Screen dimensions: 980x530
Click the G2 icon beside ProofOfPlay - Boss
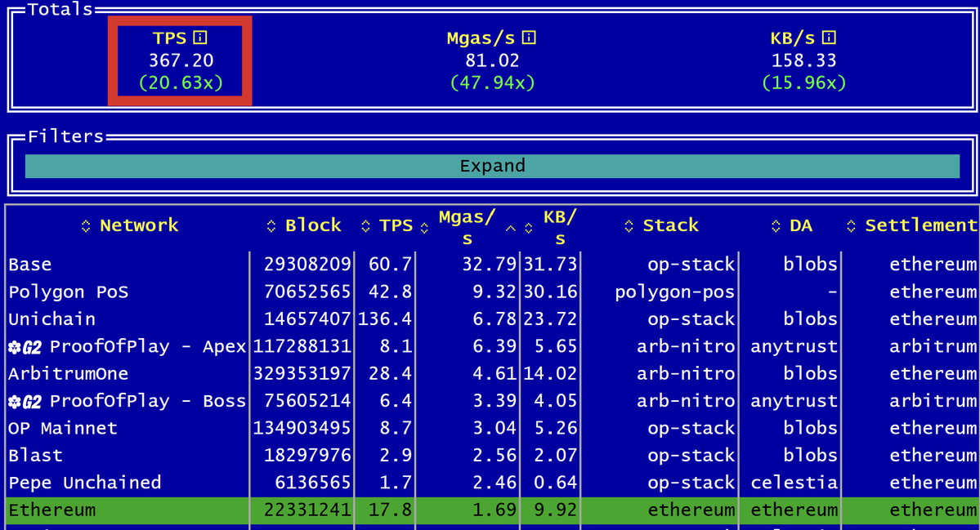[25, 402]
